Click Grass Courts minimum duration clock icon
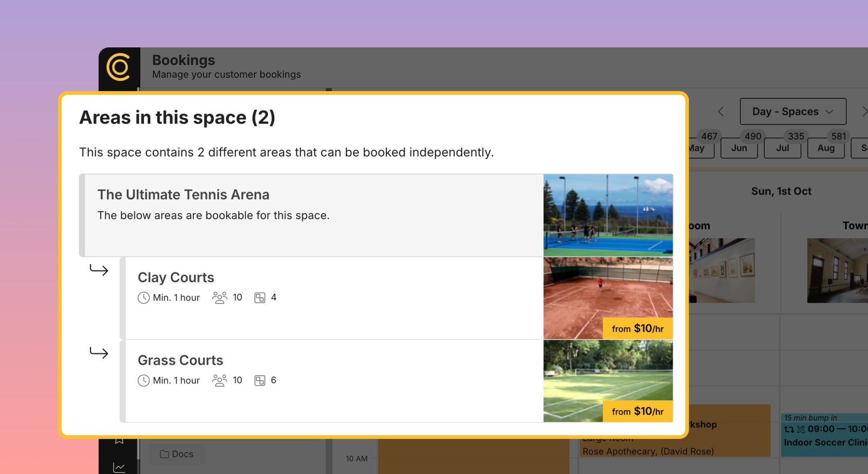Image resolution: width=868 pixels, height=474 pixels. coord(144,381)
